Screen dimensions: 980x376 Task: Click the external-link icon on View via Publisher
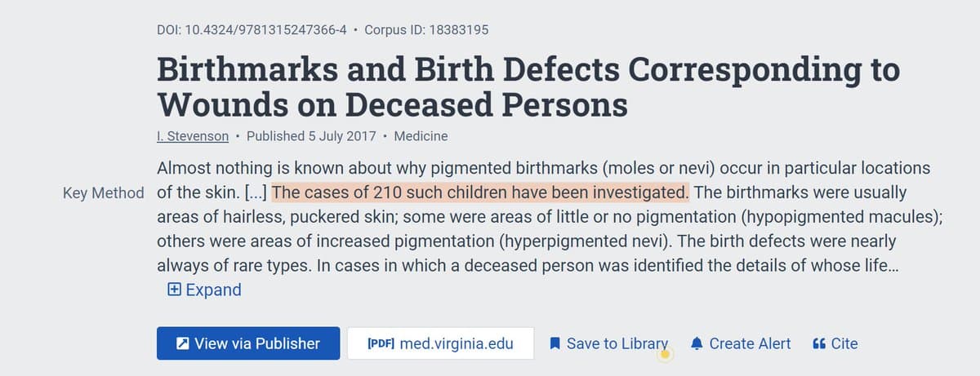(x=183, y=343)
